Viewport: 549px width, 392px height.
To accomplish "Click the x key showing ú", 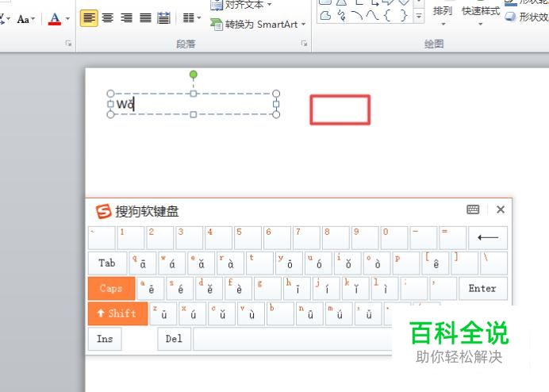I will tap(193, 313).
